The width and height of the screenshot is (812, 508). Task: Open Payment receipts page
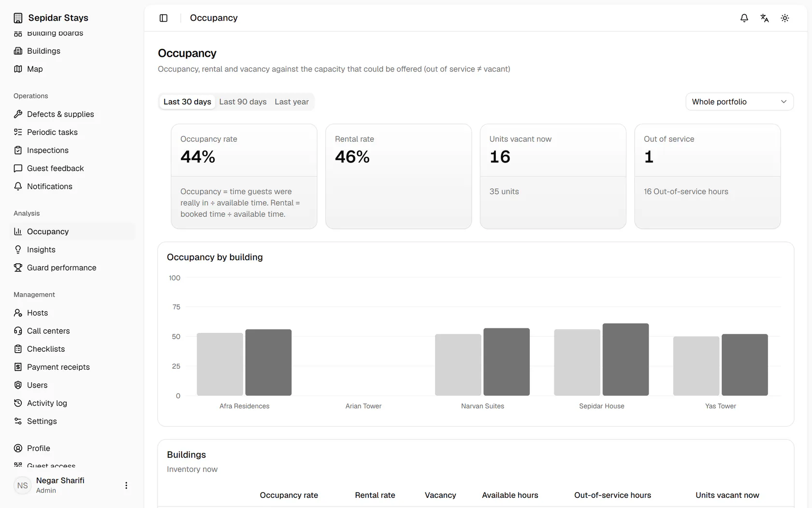point(72,367)
